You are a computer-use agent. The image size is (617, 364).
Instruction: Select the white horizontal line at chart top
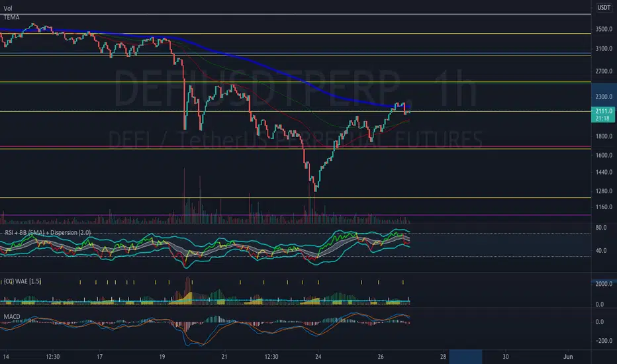[x=295, y=14]
